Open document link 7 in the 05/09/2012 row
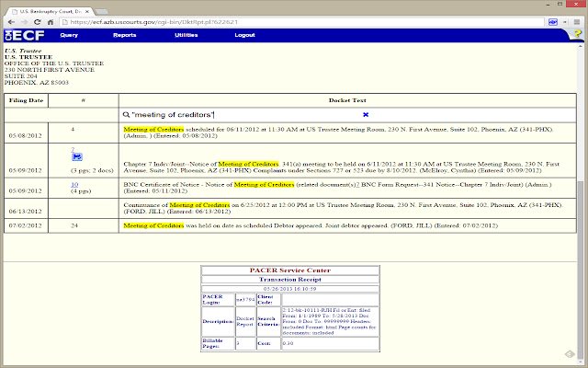 (x=73, y=150)
